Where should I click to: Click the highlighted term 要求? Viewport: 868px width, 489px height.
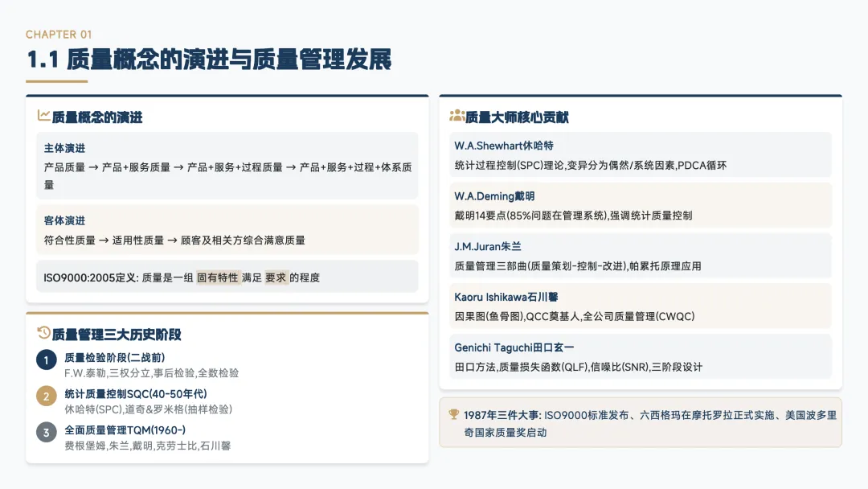click(276, 277)
